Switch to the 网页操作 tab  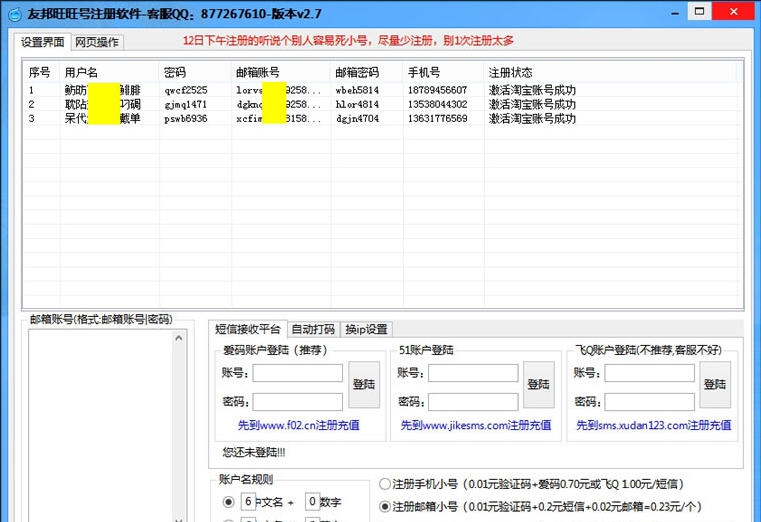[98, 42]
